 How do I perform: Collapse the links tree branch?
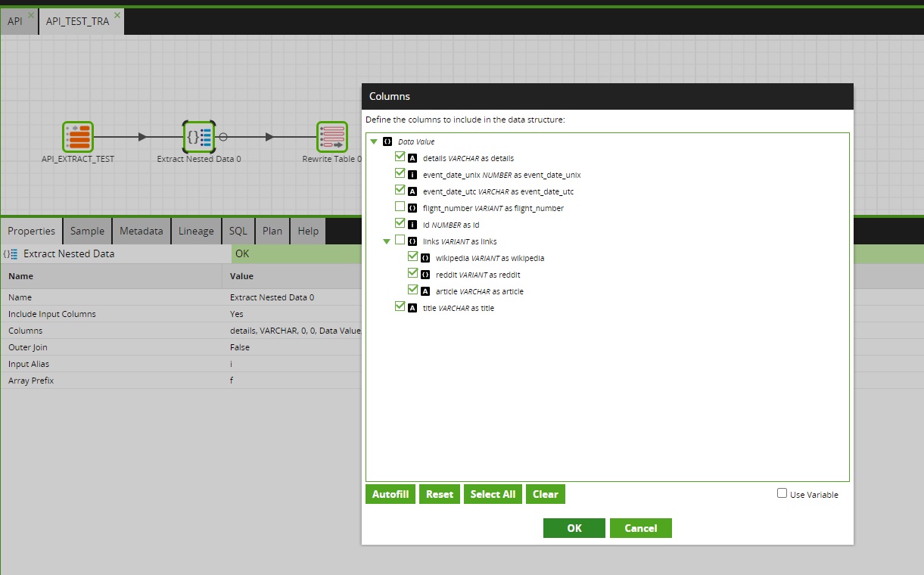[386, 239]
